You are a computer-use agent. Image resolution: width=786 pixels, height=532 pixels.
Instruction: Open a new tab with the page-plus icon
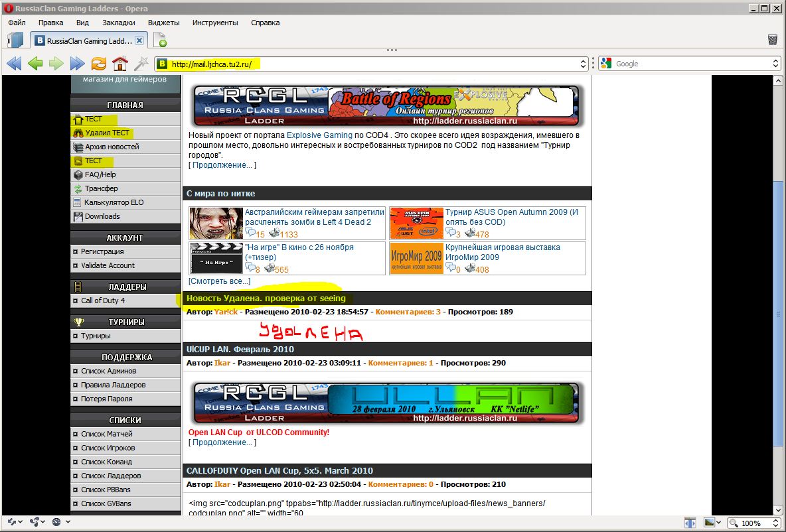click(159, 40)
